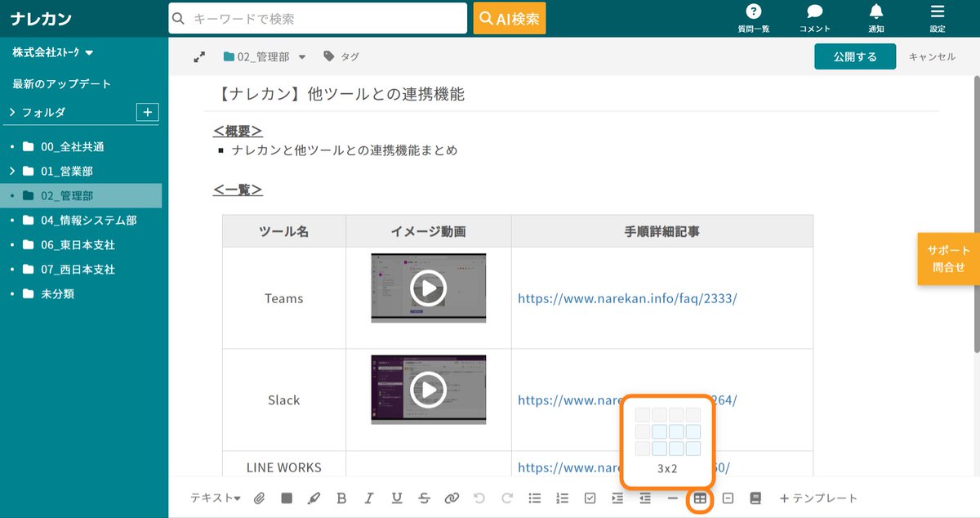
Task: Open the 質問一覧 question list
Action: click(754, 18)
